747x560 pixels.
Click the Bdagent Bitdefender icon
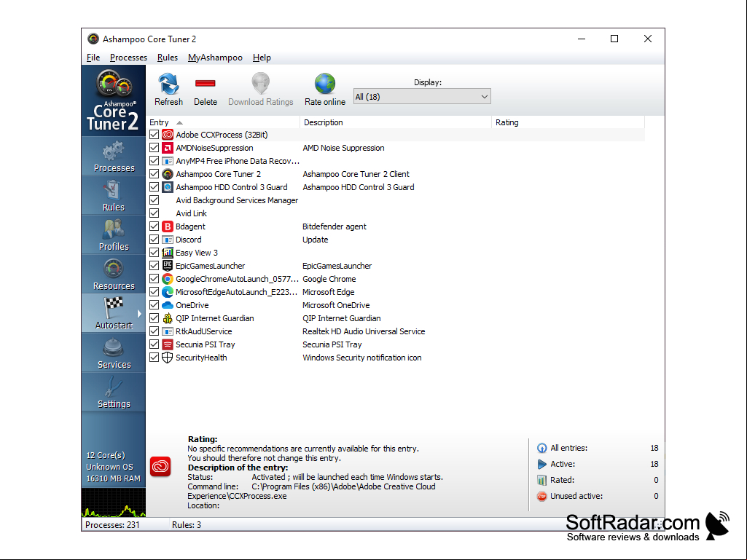[167, 226]
